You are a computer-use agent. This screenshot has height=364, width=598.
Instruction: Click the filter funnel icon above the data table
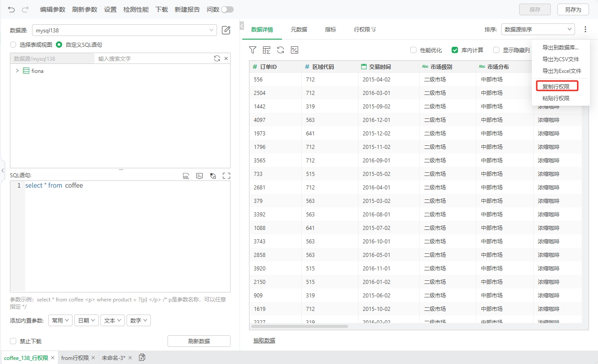click(253, 50)
